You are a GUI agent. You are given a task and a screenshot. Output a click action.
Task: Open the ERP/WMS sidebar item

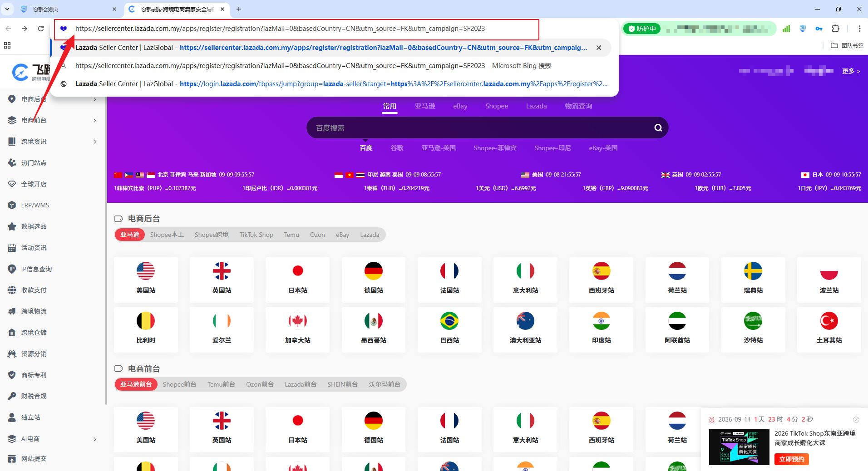point(35,206)
